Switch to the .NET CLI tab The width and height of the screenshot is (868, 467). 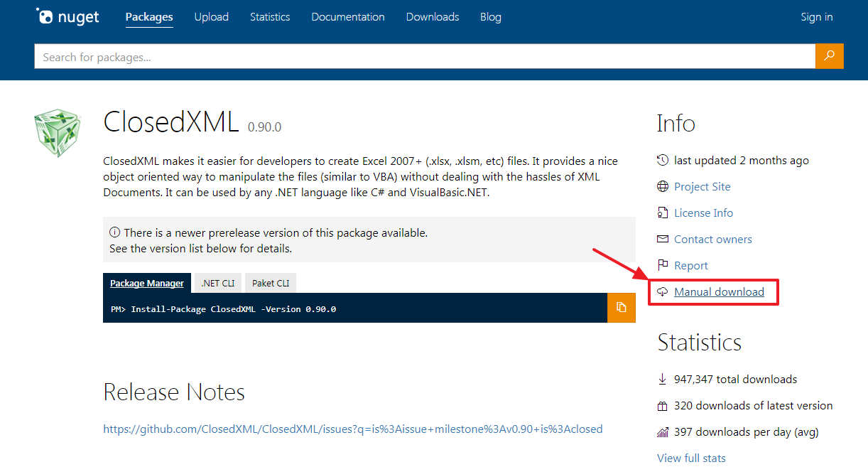[217, 283]
